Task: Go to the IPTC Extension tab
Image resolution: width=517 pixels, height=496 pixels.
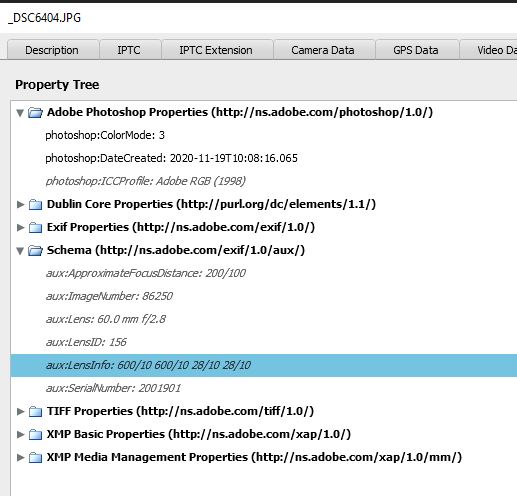Action: click(216, 50)
